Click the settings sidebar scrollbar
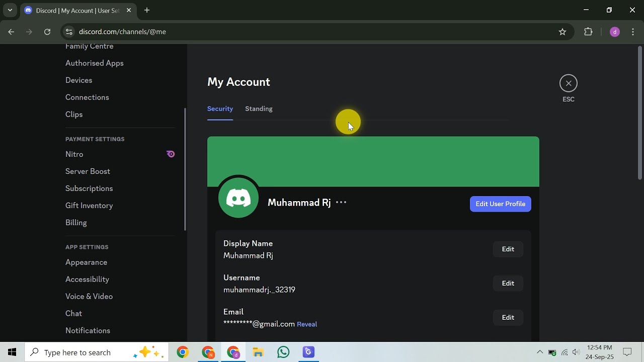Viewport: 644px width, 362px height. click(185, 169)
